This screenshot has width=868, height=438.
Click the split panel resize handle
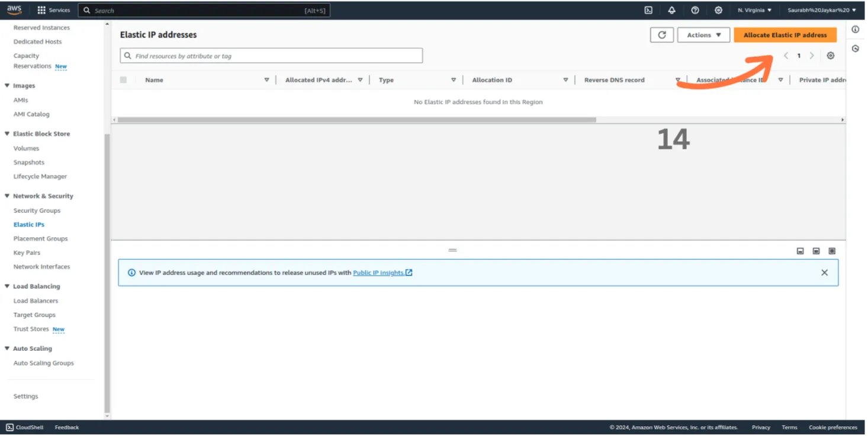tap(453, 250)
